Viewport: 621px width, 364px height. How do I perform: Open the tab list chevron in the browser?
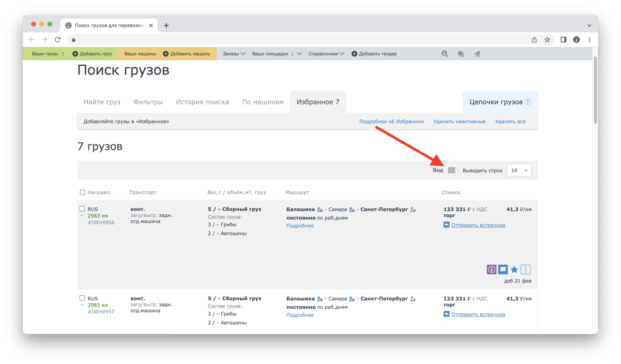[589, 25]
